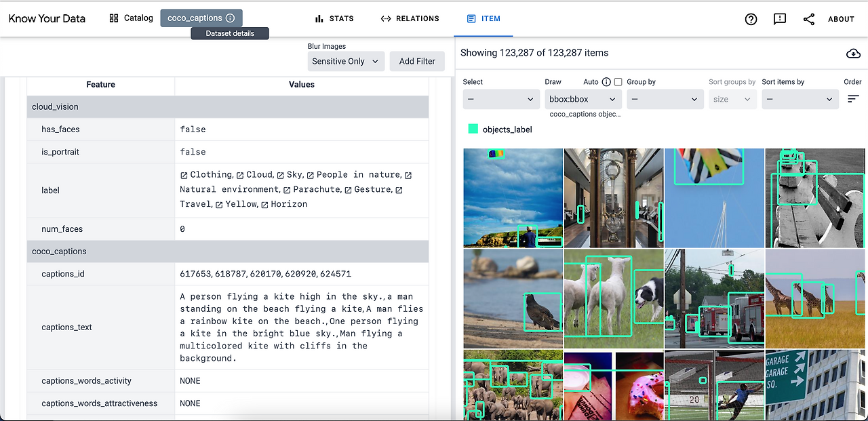Collapse the cloud_vision section header
The height and width of the screenshot is (421, 868).
click(x=228, y=107)
